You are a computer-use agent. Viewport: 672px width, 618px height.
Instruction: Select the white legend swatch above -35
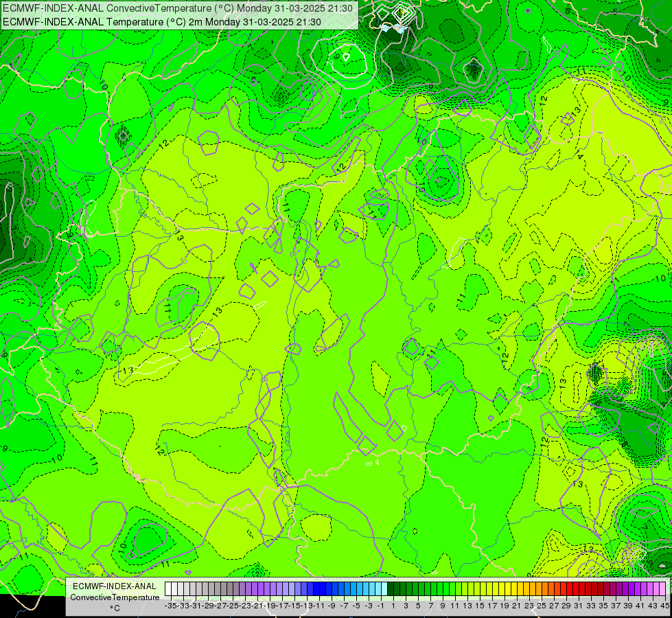point(168,589)
